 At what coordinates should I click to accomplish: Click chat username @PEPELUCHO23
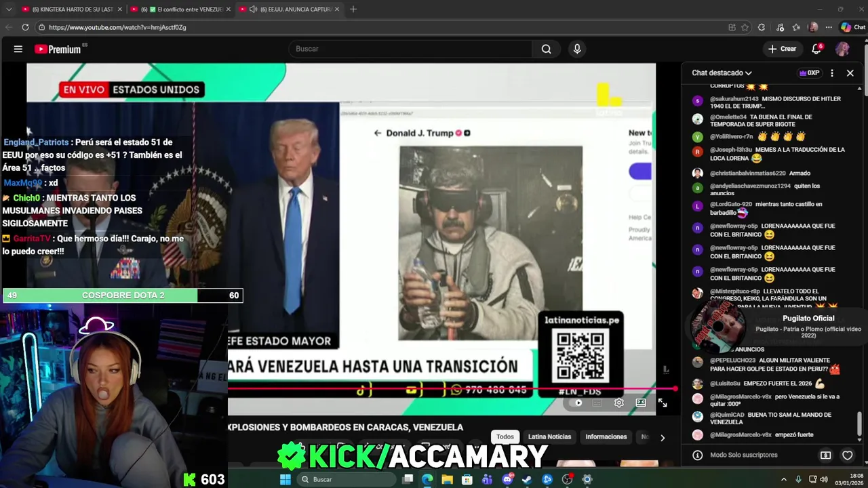point(732,360)
